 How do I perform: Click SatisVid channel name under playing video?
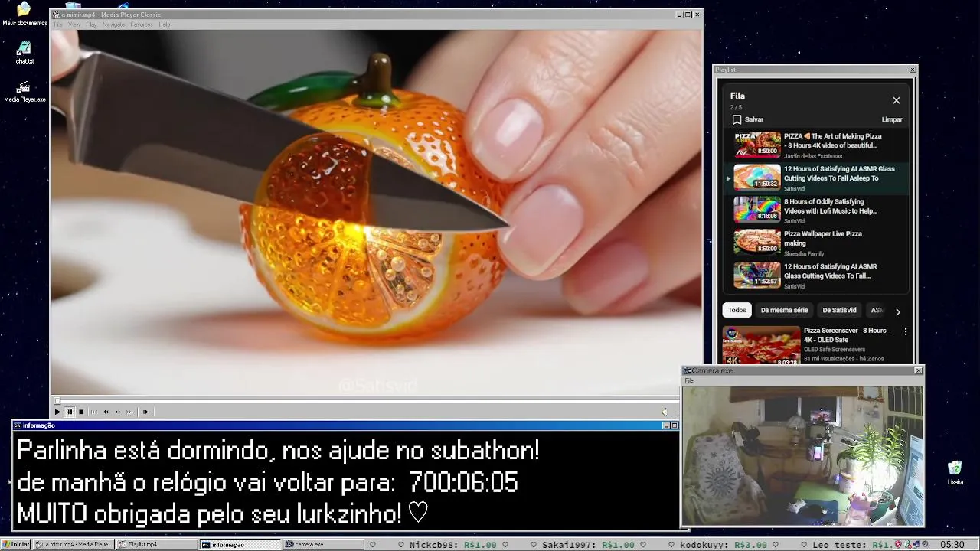click(x=795, y=188)
